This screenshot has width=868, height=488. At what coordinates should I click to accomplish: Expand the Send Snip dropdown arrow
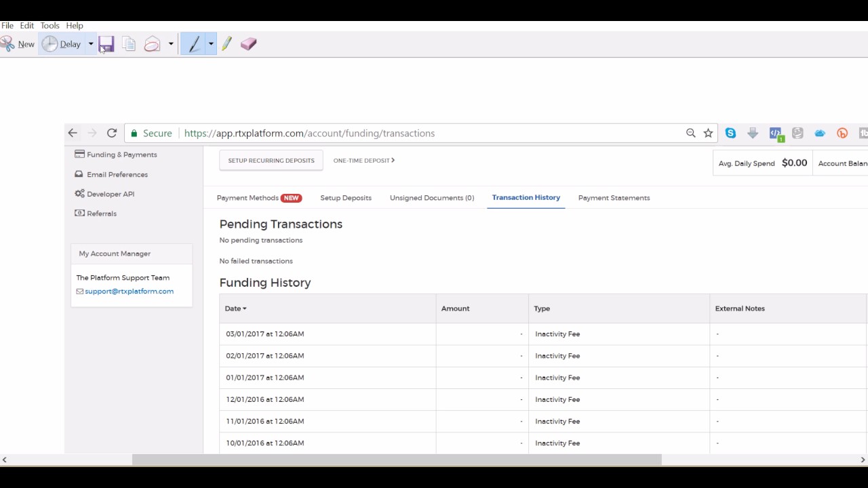[171, 44]
